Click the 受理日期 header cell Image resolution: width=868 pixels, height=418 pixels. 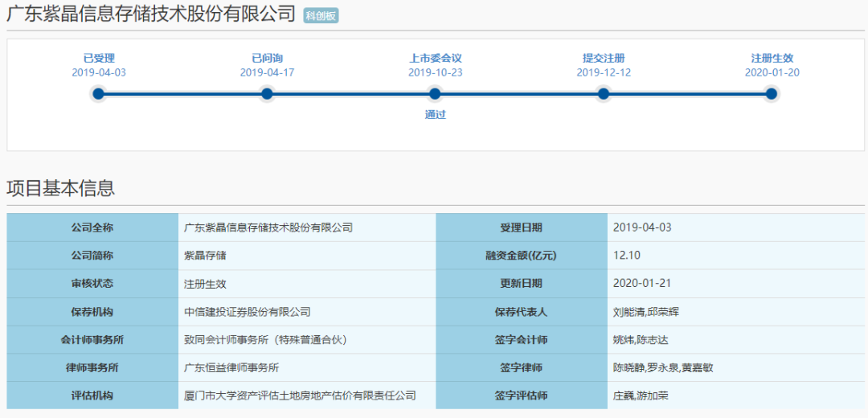(522, 227)
